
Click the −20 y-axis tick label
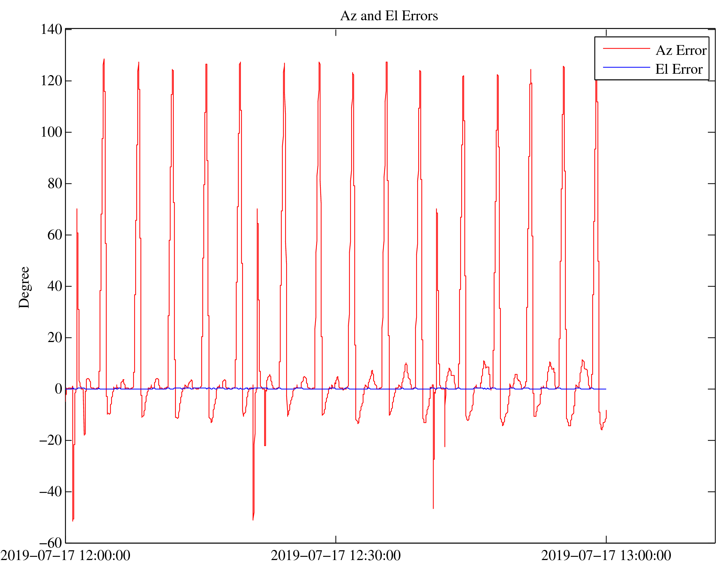tap(51, 440)
